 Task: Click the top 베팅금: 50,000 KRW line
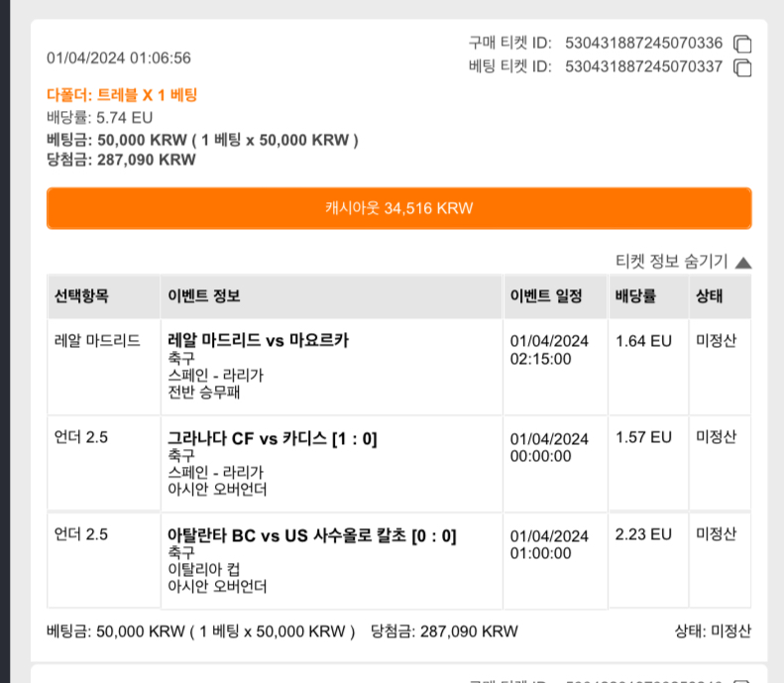[x=202, y=140]
